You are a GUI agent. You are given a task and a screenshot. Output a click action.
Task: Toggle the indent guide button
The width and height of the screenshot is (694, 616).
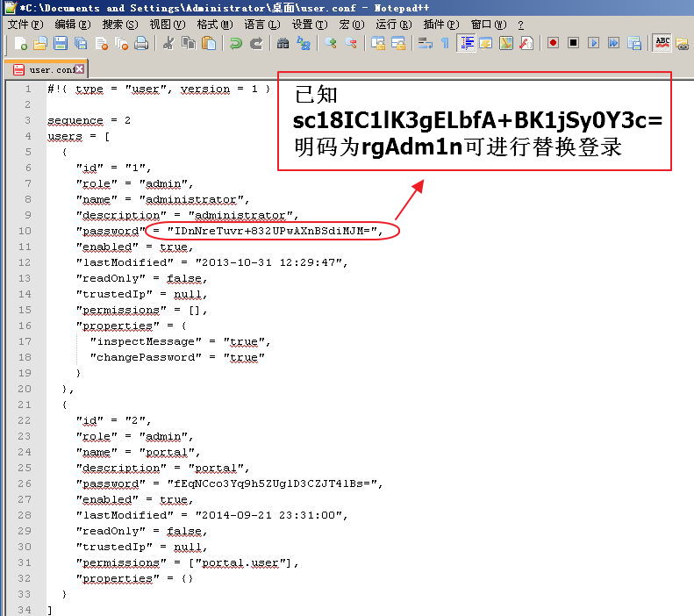point(466,43)
